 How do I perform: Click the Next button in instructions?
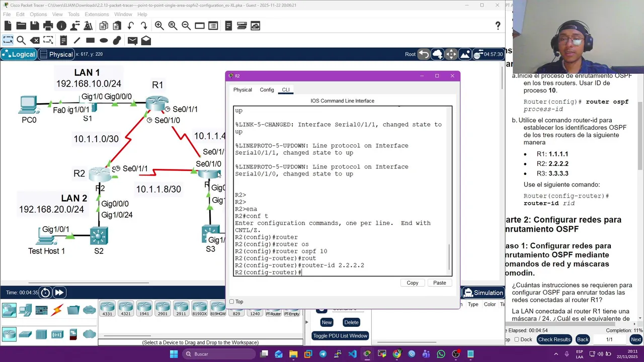[636, 339]
